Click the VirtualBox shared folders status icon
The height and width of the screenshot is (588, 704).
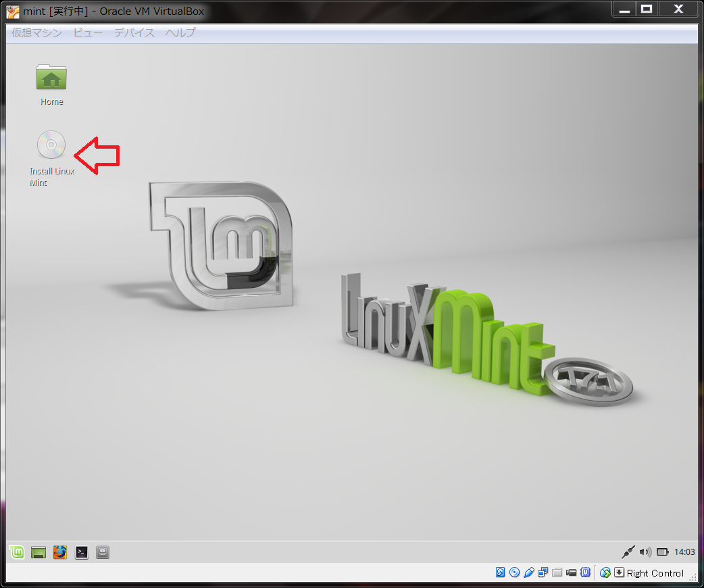(557, 573)
